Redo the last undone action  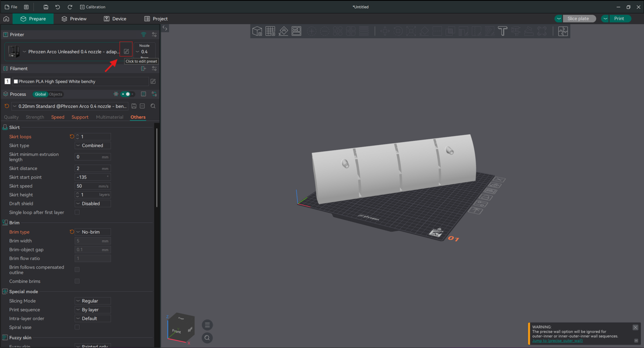pyautogui.click(x=70, y=7)
